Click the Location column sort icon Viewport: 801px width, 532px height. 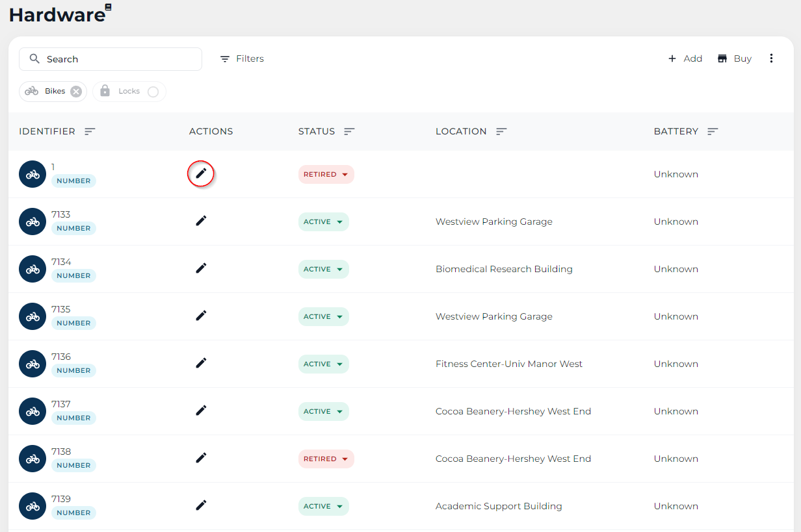tap(501, 131)
